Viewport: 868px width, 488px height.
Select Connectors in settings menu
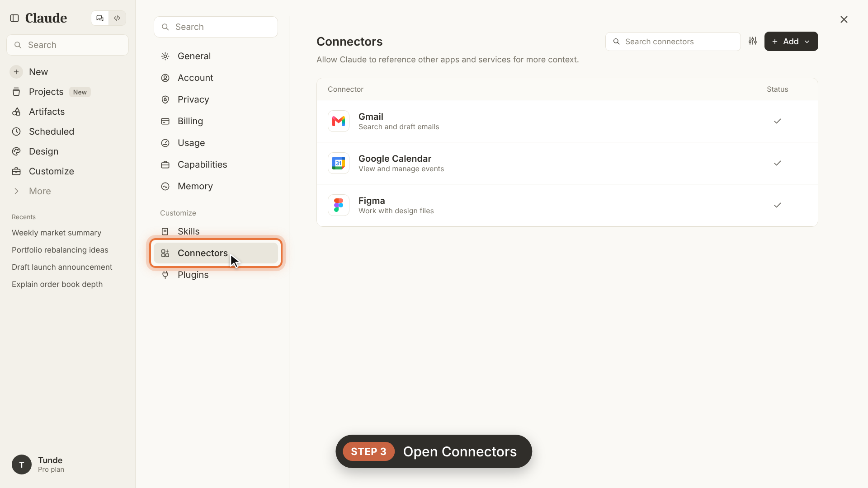[216, 253]
